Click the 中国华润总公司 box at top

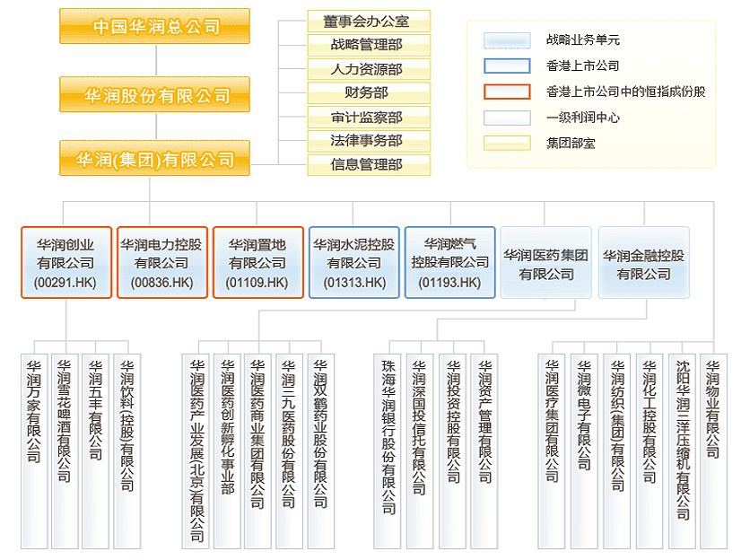coord(156,26)
